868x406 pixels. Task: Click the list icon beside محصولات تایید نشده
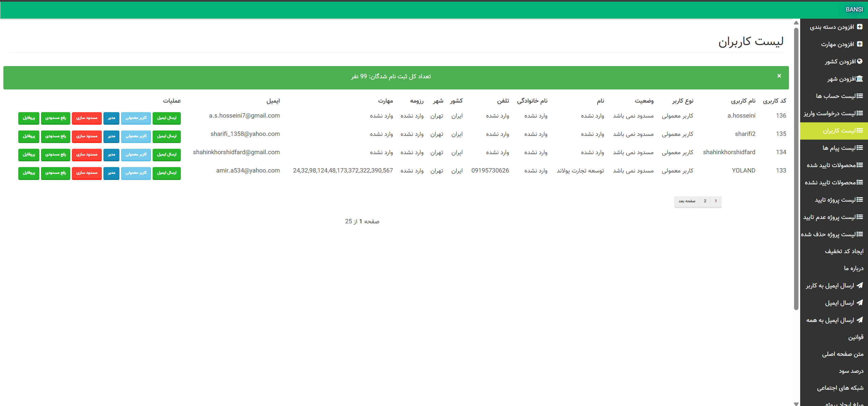(x=860, y=182)
